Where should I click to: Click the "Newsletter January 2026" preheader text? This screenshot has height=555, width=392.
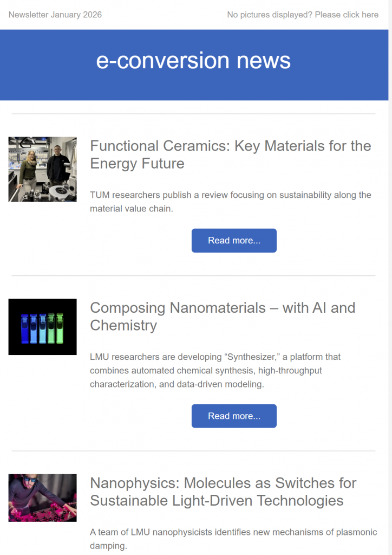coord(55,15)
